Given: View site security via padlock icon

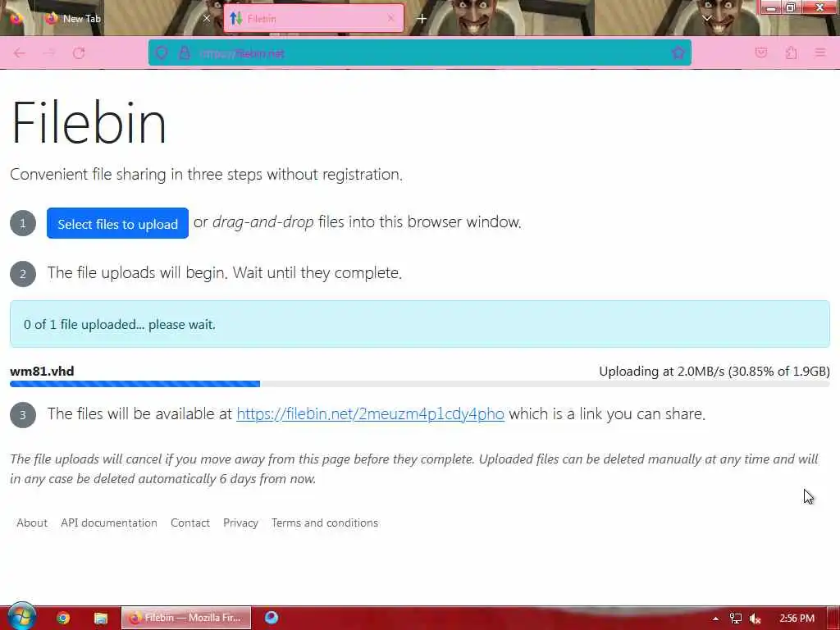Looking at the screenshot, I should pos(185,53).
